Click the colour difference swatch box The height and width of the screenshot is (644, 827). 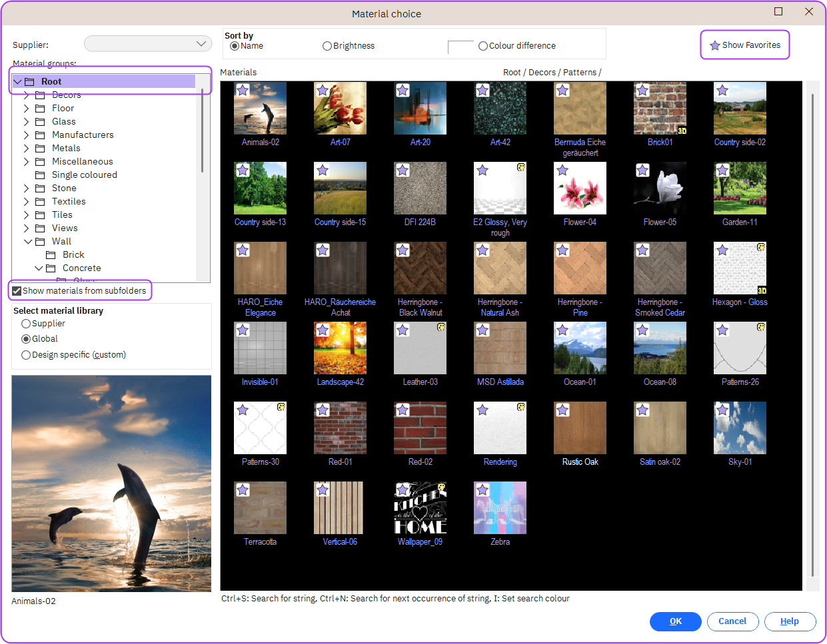tap(460, 47)
